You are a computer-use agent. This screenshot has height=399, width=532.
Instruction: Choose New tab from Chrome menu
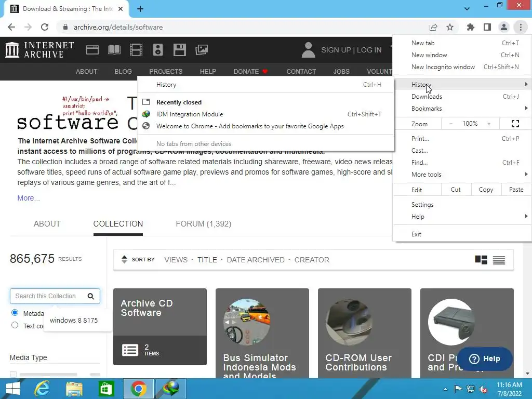[462, 43]
